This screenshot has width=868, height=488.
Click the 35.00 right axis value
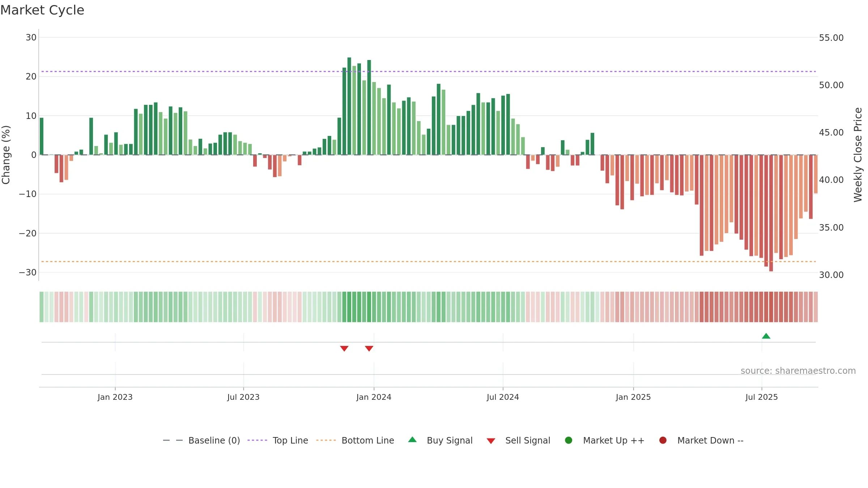click(x=831, y=227)
